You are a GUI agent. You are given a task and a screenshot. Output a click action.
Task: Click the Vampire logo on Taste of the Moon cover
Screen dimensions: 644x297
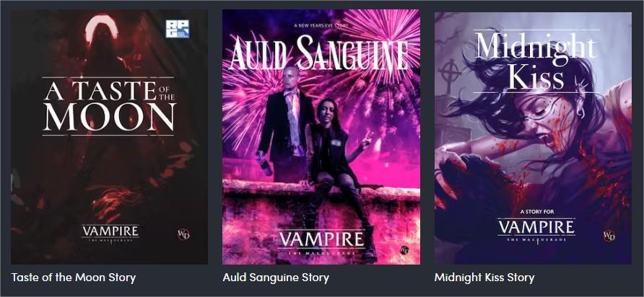coord(110,233)
